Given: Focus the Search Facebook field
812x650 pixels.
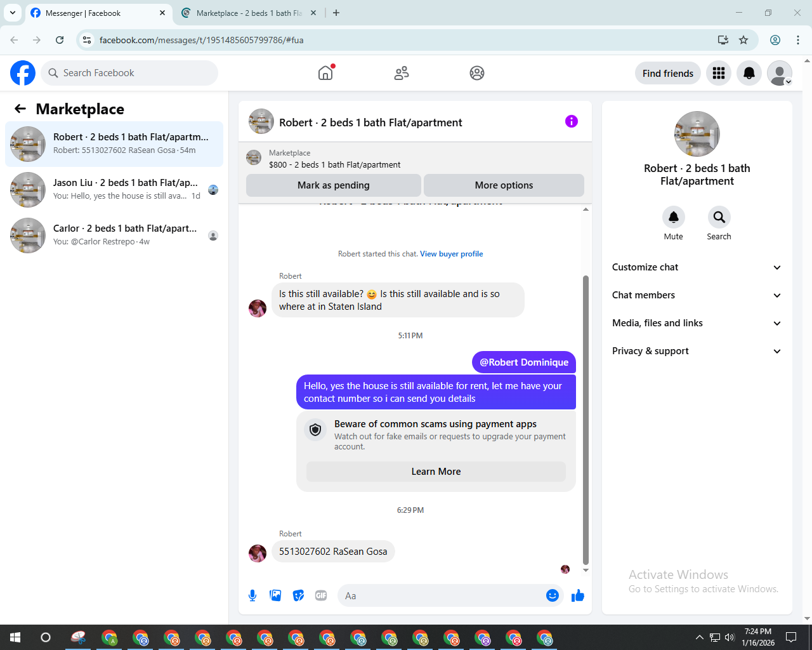Looking at the screenshot, I should [x=129, y=73].
